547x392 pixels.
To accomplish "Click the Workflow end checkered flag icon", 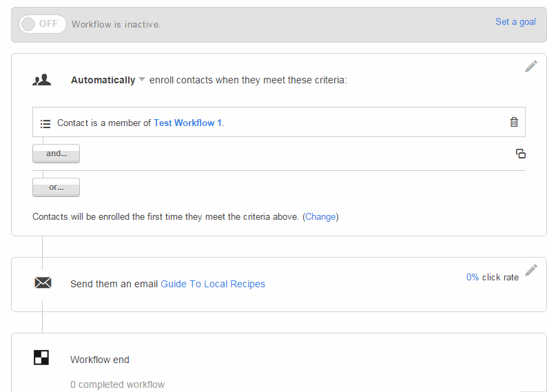I will pos(41,358).
